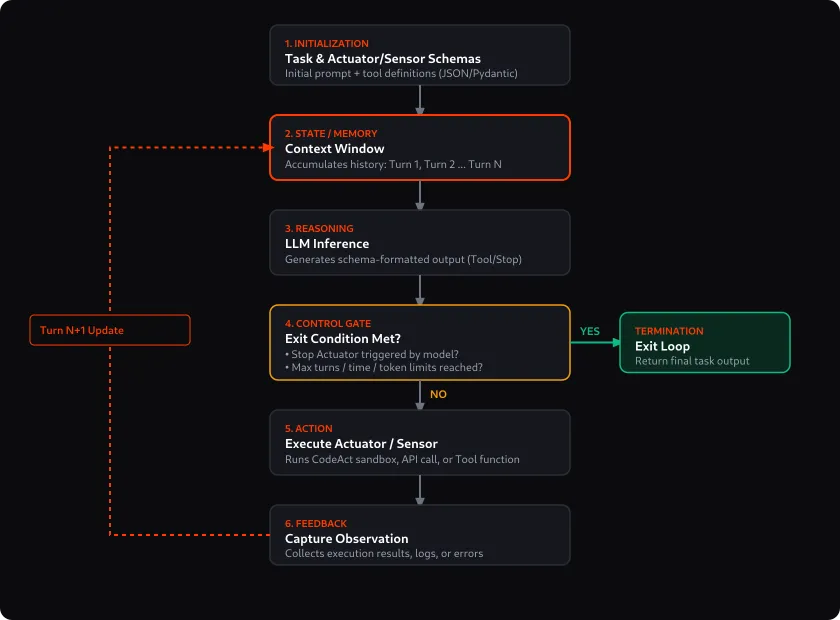
Task: Click the "1. INITIALIZATION" step label
Action: pos(326,43)
